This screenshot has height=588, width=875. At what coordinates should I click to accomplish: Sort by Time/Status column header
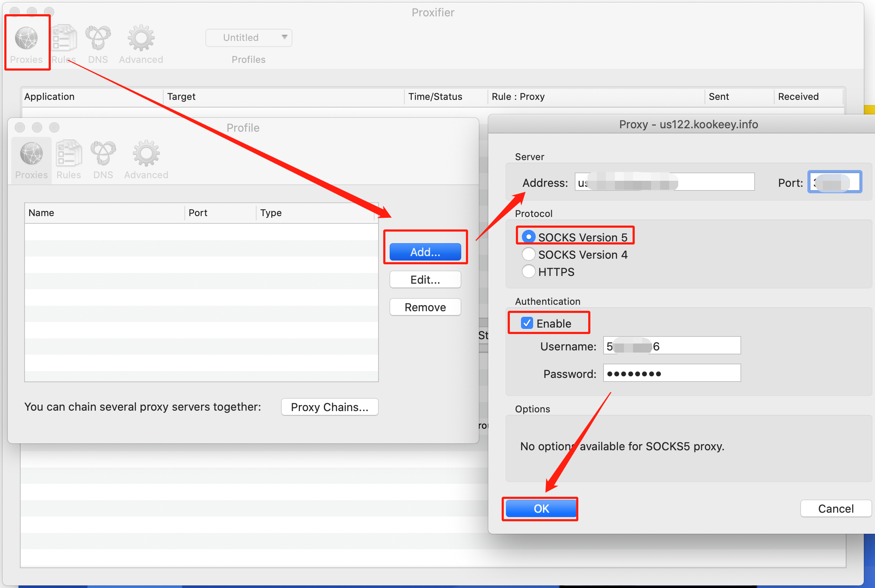coord(435,96)
